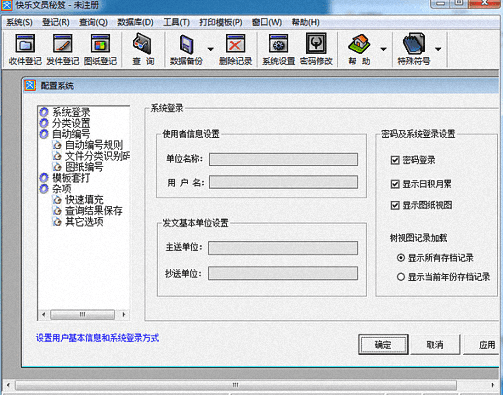
Task: Select 显示所有存档记录 radio button
Action: (x=401, y=258)
